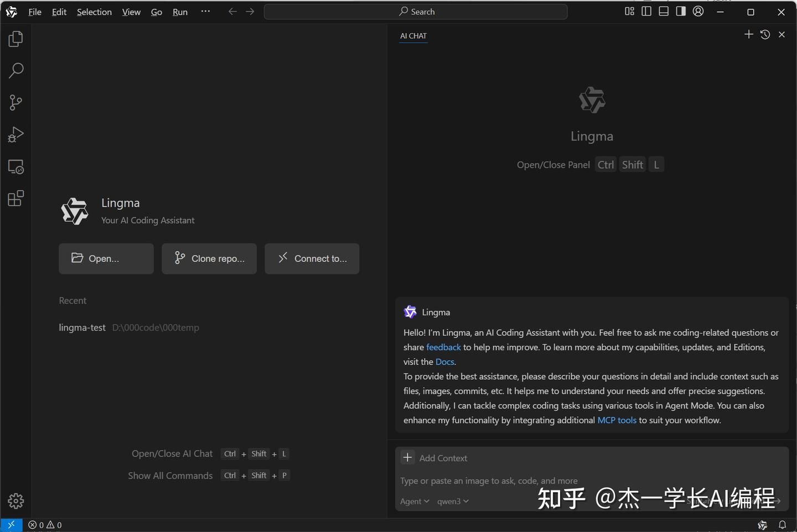Open Lingma chat history icon
This screenshot has height=532, width=797.
(765, 34)
